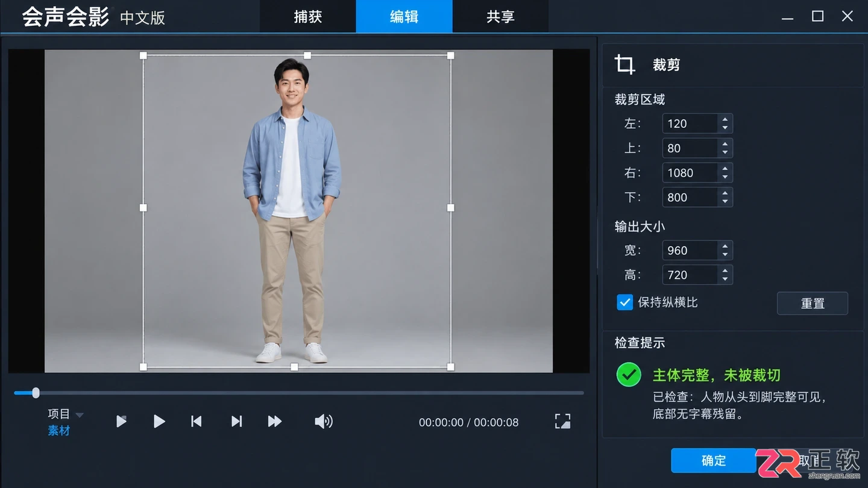Start playback with the play button
The width and height of the screenshot is (868, 488).
pyautogui.click(x=159, y=421)
